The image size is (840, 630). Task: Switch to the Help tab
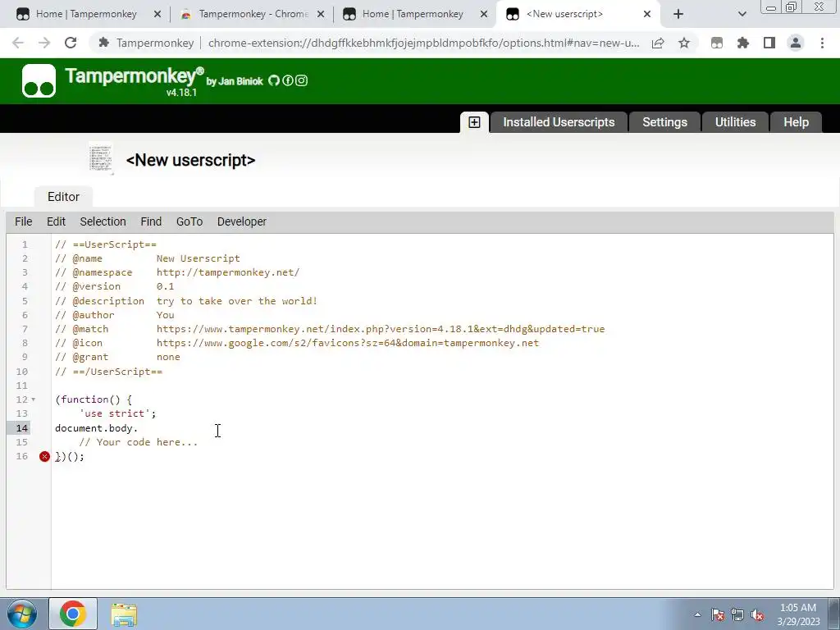click(796, 122)
